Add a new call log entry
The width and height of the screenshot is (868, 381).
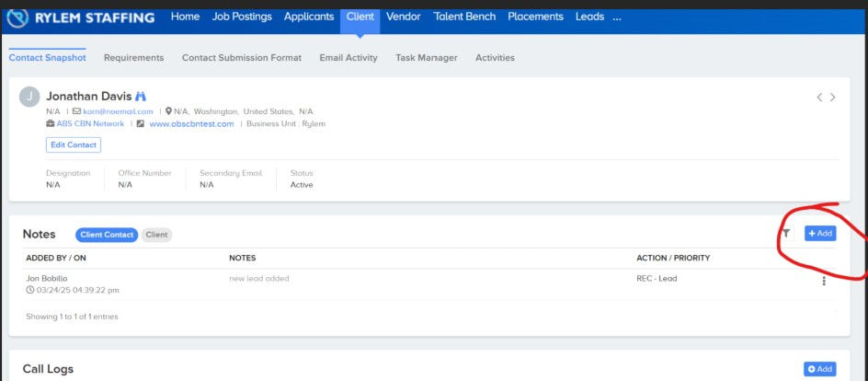tap(820, 369)
